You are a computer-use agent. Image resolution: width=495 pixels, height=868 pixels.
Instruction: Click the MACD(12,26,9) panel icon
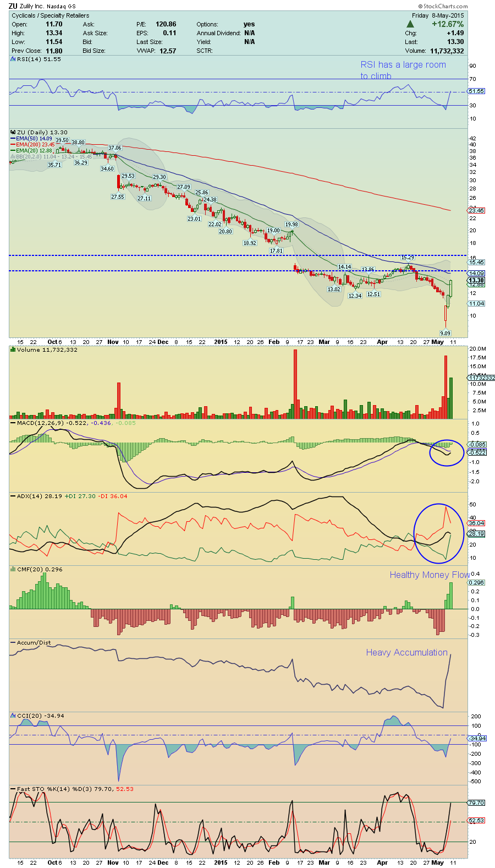pos(13,423)
